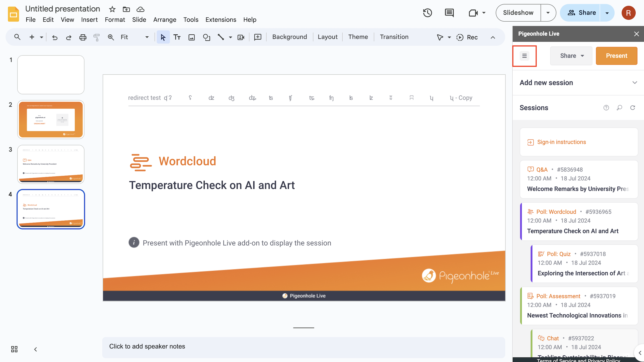Viewport: 644px width, 362px height.
Task: Expand Add new session section
Action: tap(578, 83)
